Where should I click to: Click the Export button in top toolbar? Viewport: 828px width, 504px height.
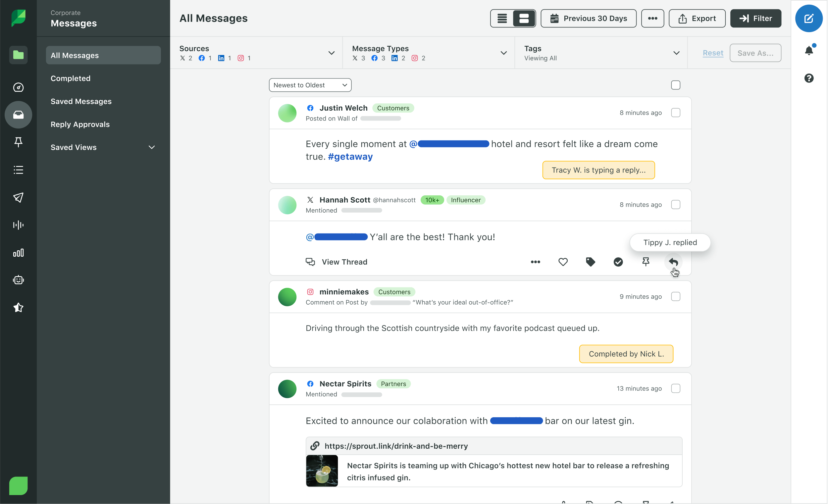[696, 18]
